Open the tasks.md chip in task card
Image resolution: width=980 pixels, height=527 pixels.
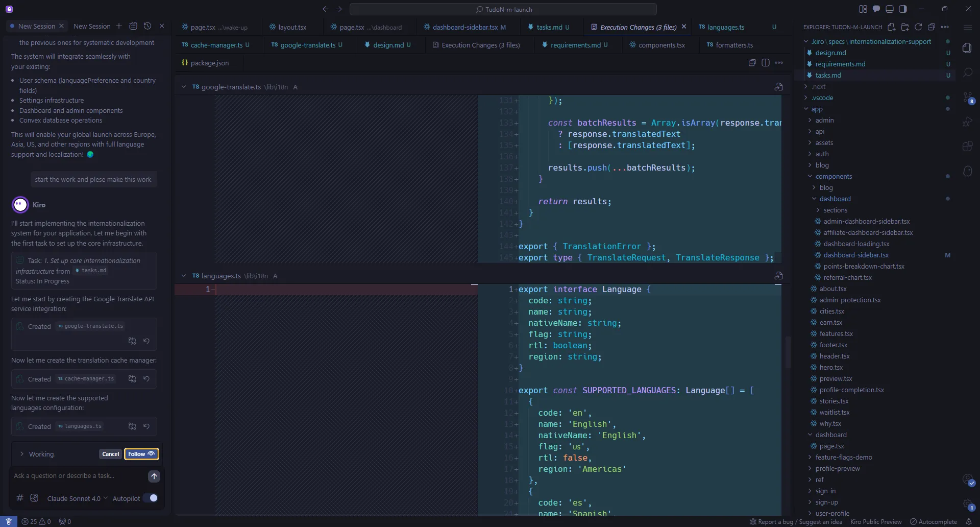(91, 271)
